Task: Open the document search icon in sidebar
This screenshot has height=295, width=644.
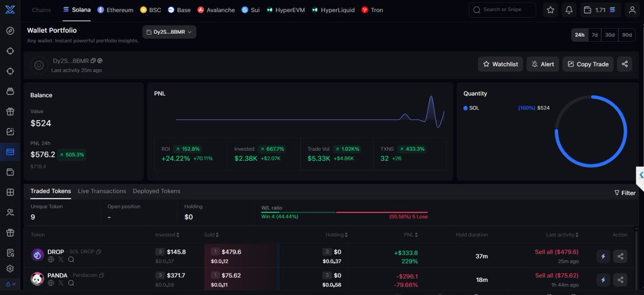Action: pyautogui.click(x=10, y=253)
